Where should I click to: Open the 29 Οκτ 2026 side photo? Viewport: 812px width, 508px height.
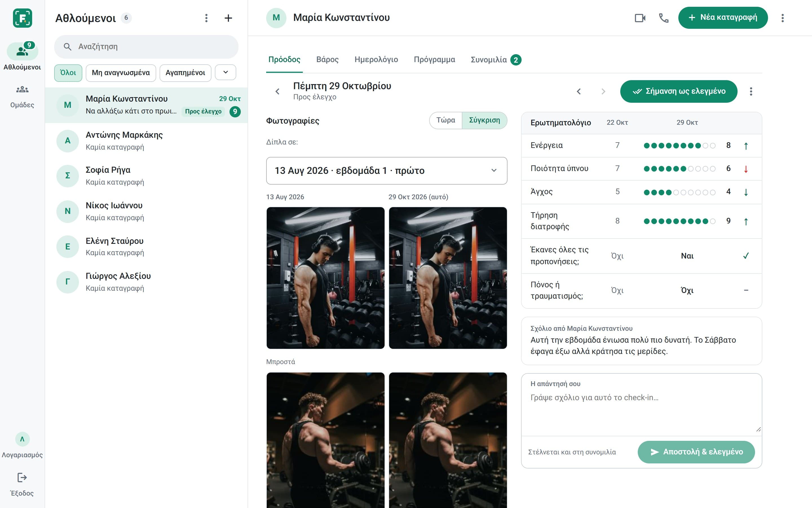(x=448, y=278)
